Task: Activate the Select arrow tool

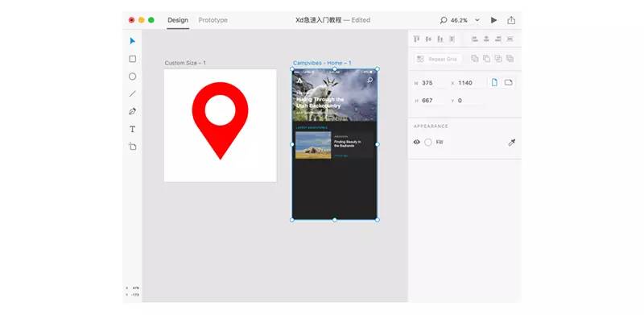Action: [x=132, y=41]
